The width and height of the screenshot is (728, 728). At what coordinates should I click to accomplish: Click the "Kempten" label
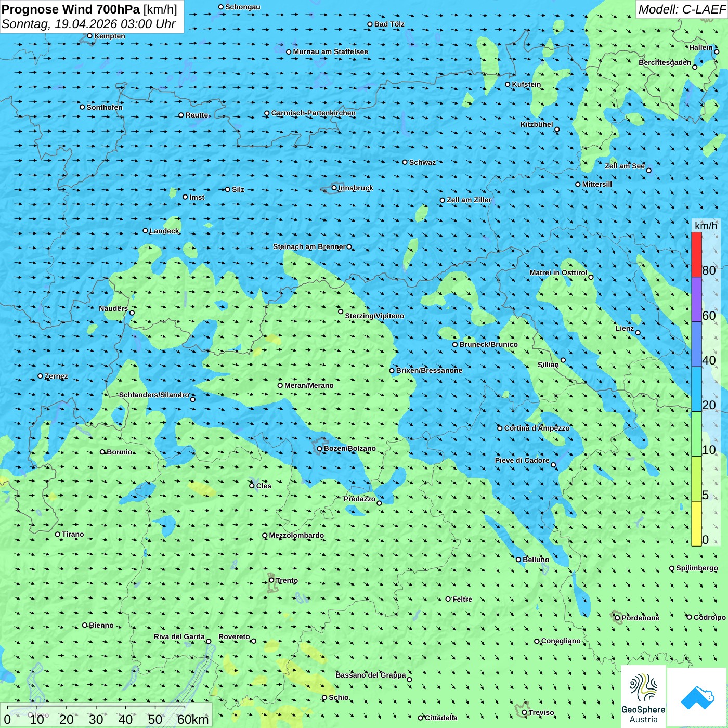click(110, 36)
